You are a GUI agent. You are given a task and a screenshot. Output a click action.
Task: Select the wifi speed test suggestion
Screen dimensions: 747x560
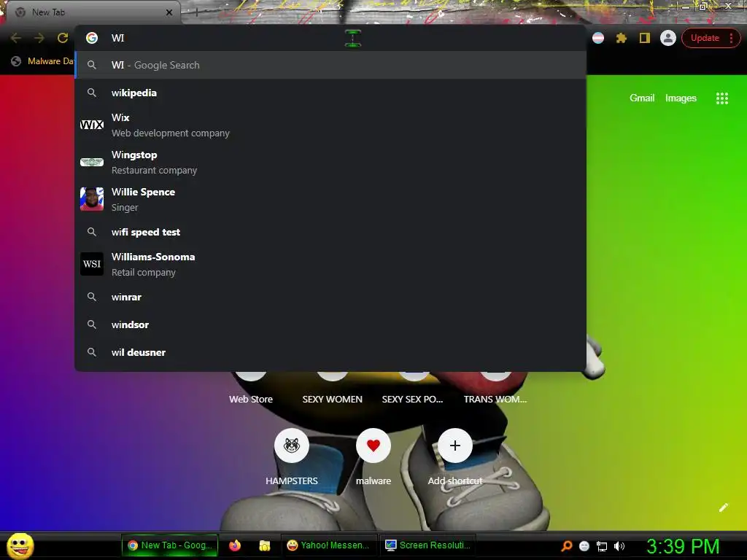click(x=330, y=232)
